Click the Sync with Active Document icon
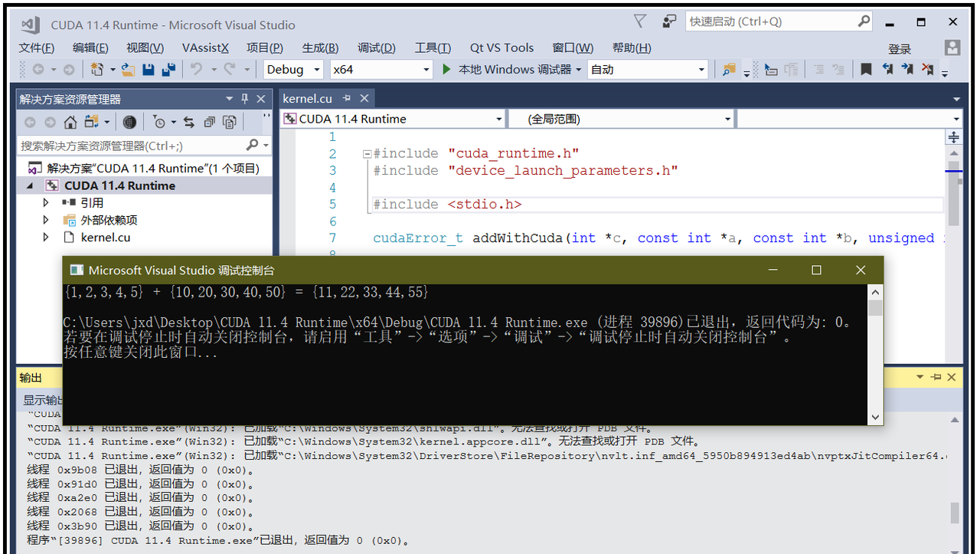Screen dimensions: 980x554 tap(188, 123)
